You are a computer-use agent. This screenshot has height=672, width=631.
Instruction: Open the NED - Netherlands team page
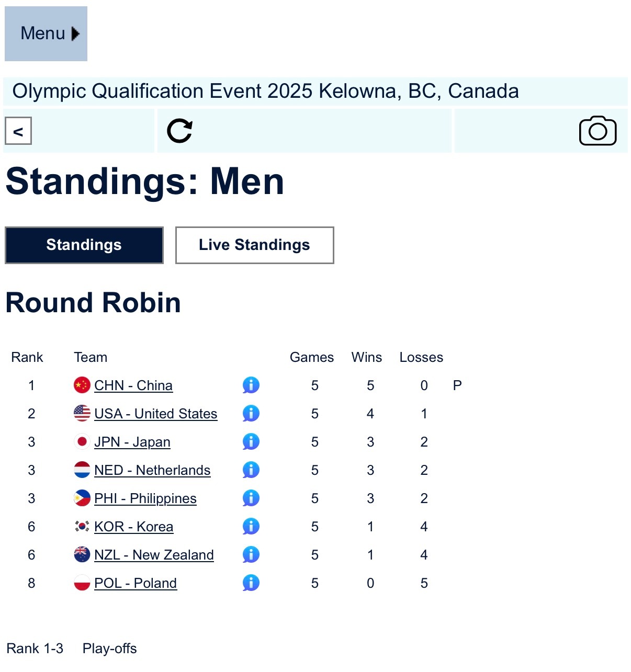[x=152, y=470]
